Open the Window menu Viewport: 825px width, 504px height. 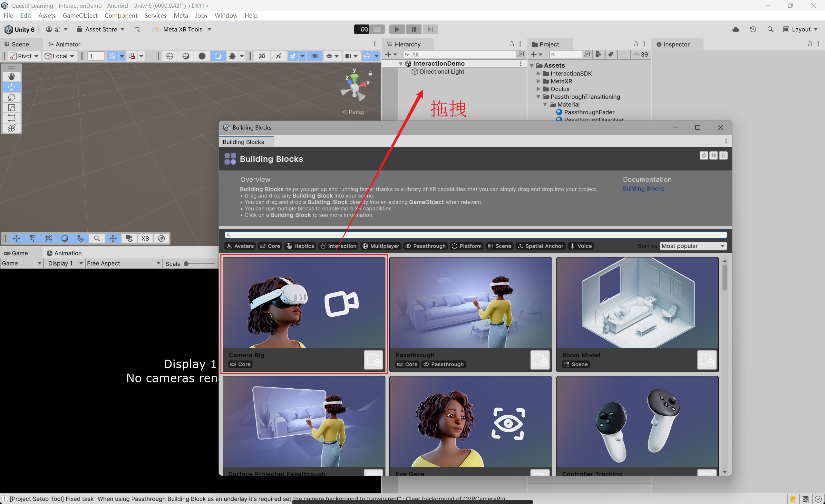226,15
